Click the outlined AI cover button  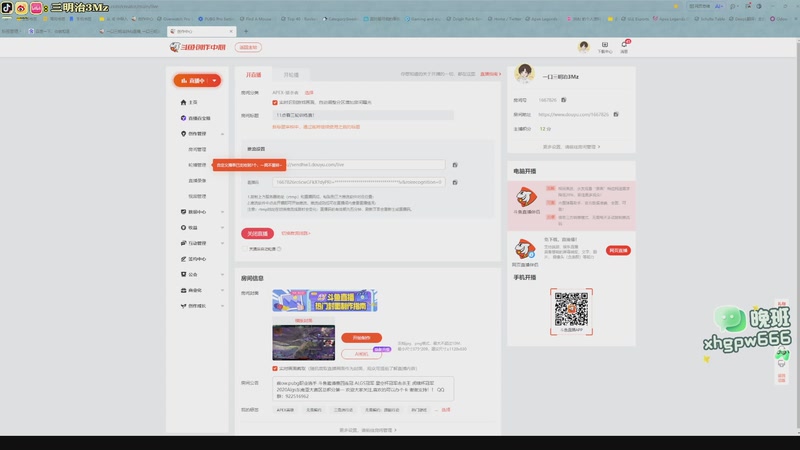pyautogui.click(x=361, y=354)
